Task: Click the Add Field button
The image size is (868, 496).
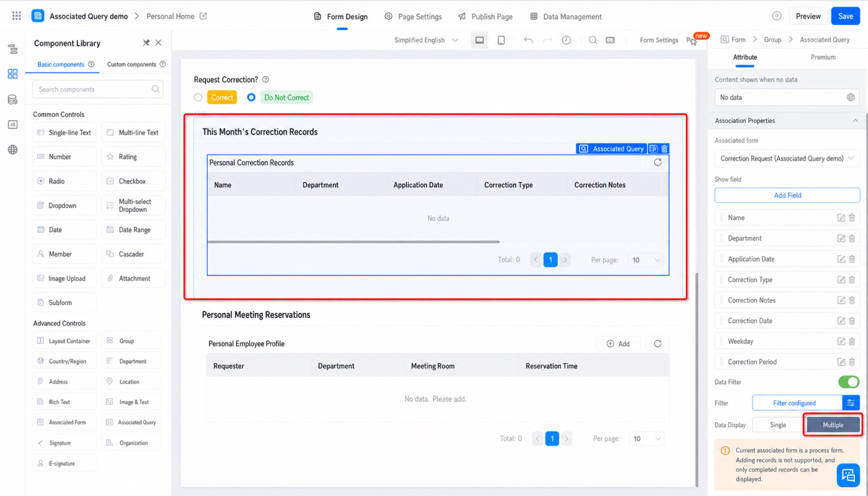Action: coord(787,195)
